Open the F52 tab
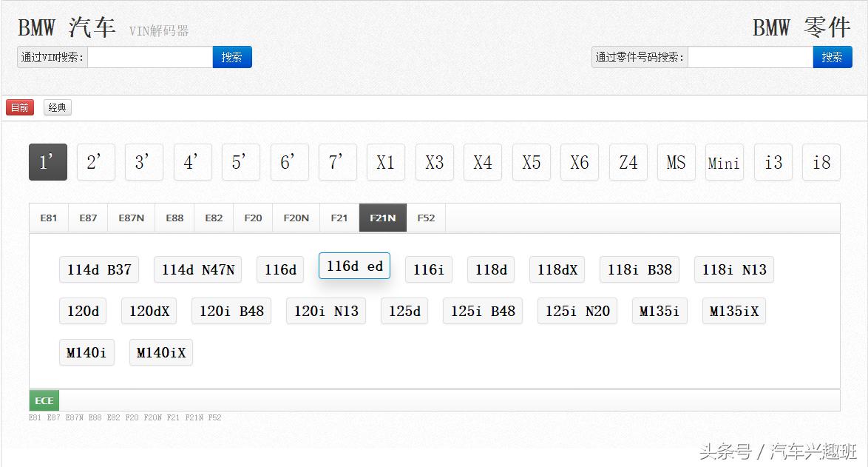 [427, 218]
